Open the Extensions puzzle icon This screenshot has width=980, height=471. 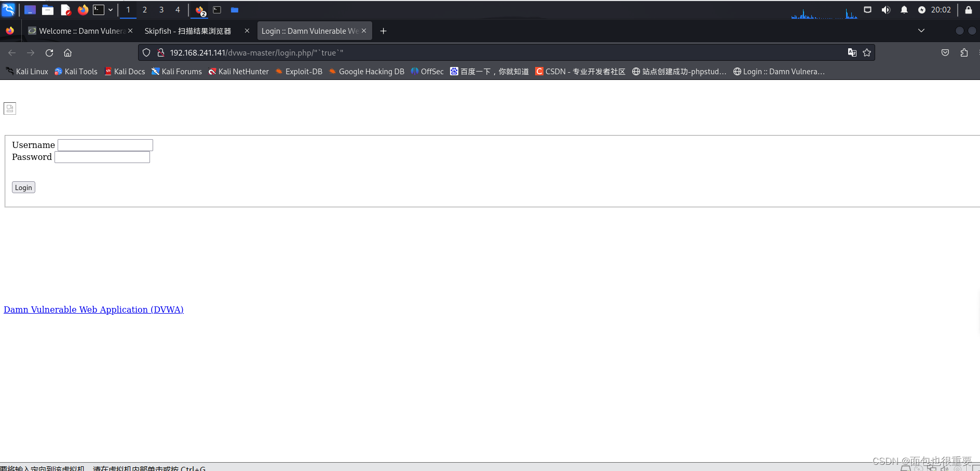[964, 52]
